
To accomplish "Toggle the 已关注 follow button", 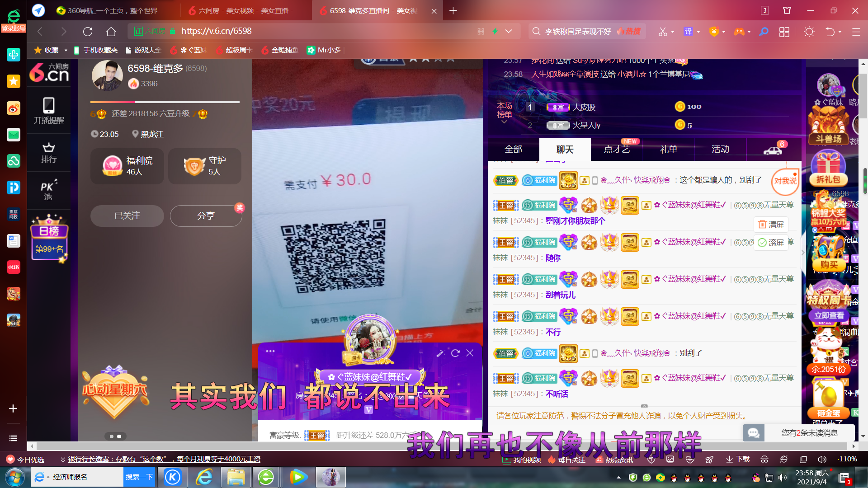I will tap(127, 216).
